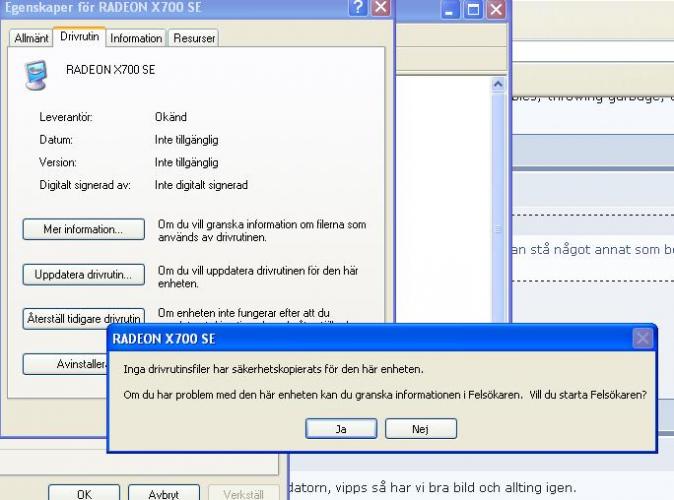Screen dimensions: 674x500
Task: Open the Information tab
Action: click(136, 38)
